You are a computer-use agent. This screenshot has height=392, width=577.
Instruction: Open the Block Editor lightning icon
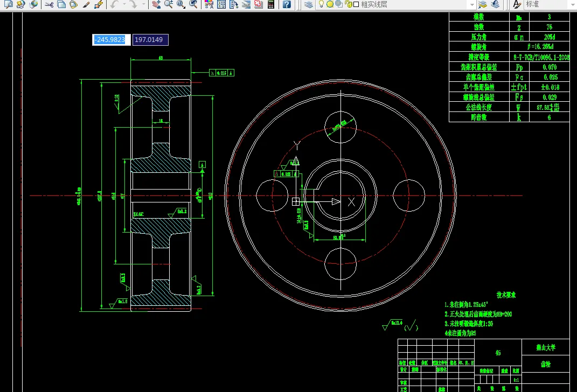[98, 4]
